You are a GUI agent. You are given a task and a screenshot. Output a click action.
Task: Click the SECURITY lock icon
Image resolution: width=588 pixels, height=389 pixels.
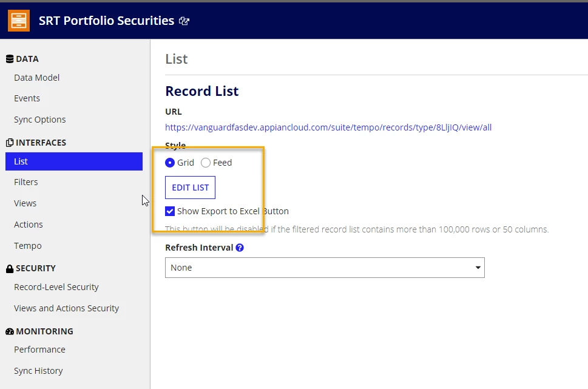[10, 269]
